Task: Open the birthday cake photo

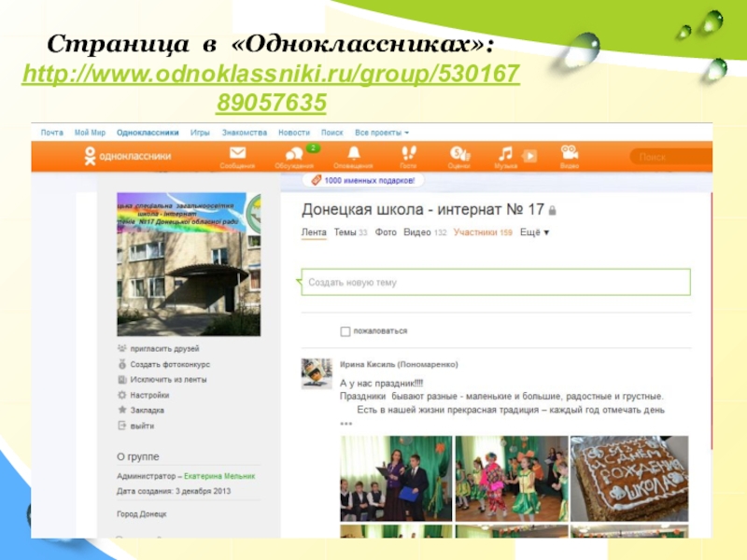Action: click(x=629, y=479)
